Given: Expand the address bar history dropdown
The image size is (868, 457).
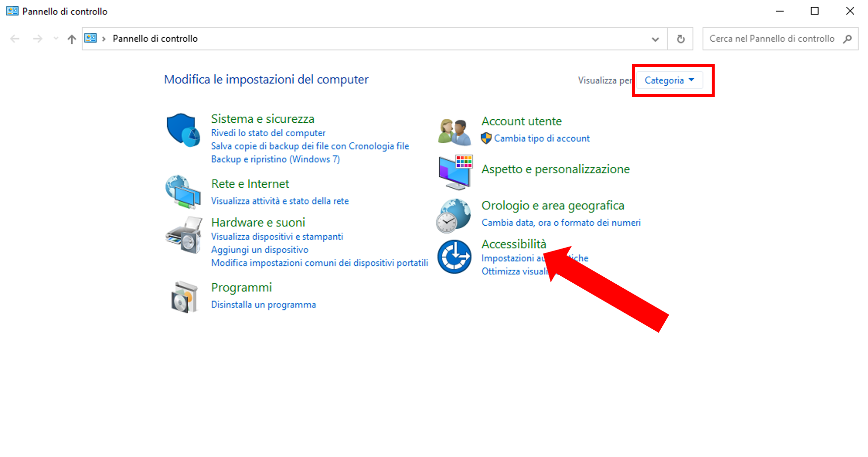Looking at the screenshot, I should click(x=655, y=39).
